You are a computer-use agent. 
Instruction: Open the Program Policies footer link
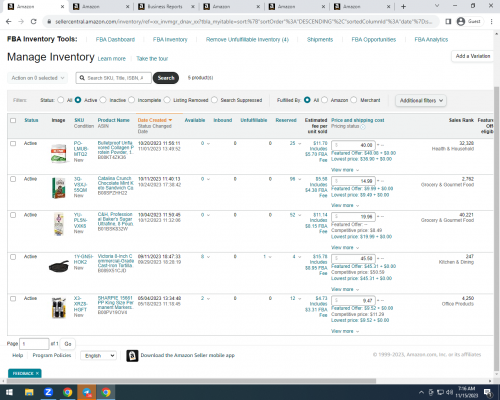[x=52, y=355]
